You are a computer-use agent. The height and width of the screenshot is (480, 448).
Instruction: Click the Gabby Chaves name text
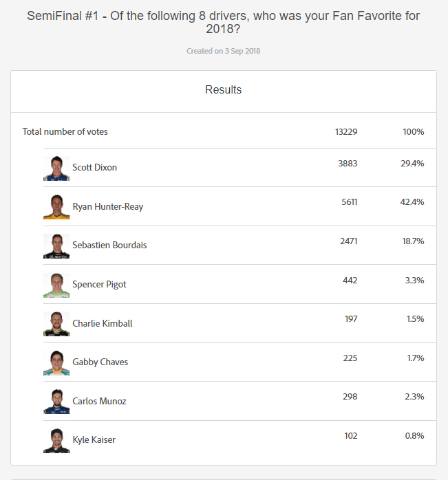point(100,362)
